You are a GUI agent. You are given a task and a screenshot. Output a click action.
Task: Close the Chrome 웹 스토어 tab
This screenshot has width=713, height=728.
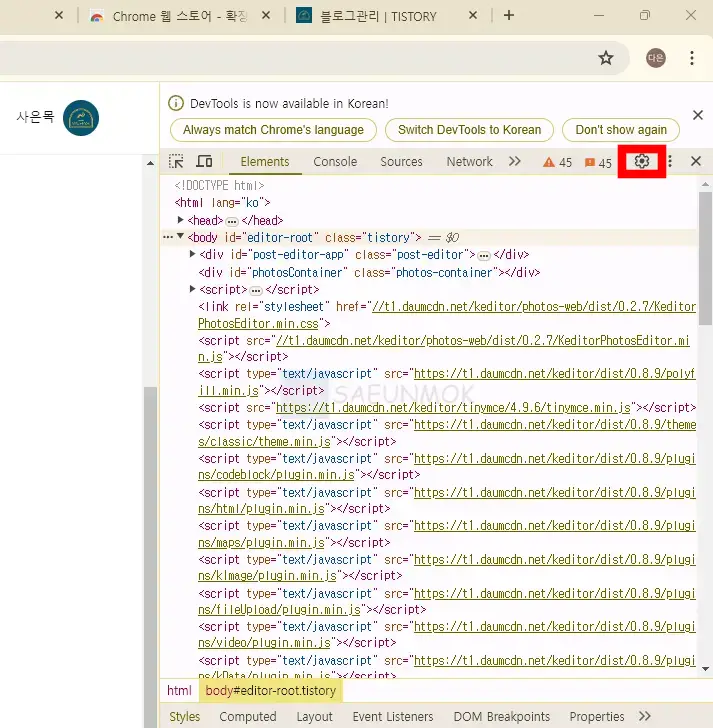pyautogui.click(x=266, y=15)
